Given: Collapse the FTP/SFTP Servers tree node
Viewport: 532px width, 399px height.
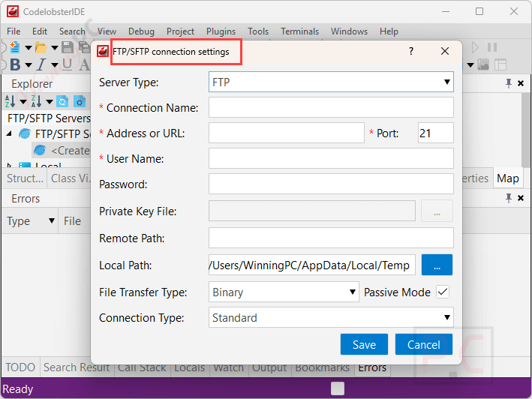Looking at the screenshot, I should pyautogui.click(x=9, y=134).
